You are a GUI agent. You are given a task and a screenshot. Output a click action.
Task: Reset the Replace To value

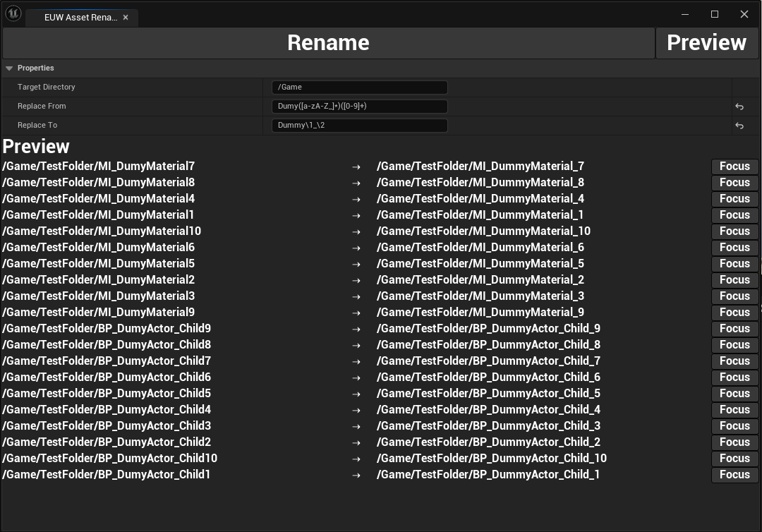tap(739, 126)
